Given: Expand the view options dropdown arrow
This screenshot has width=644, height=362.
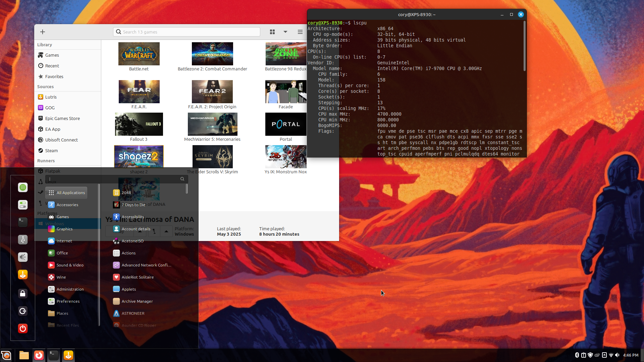Looking at the screenshot, I should (285, 32).
